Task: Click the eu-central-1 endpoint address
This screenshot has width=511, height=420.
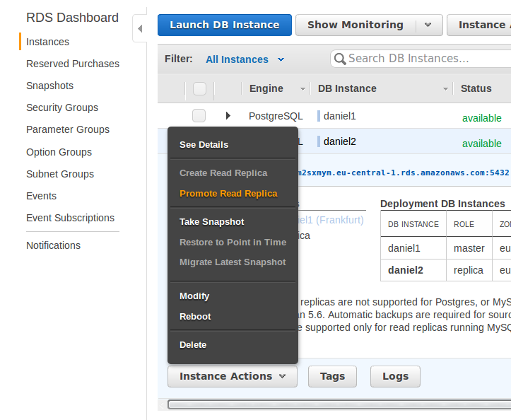Action: 404,173
